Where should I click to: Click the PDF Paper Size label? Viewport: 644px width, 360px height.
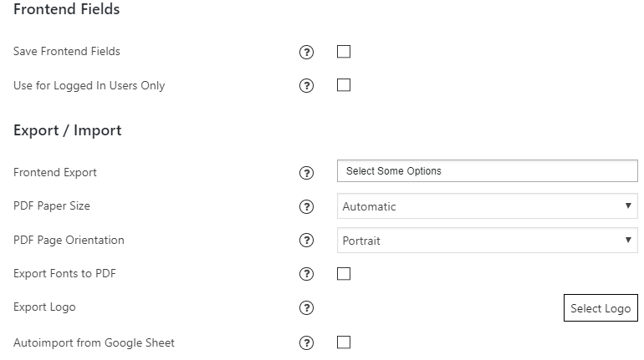[x=52, y=206]
